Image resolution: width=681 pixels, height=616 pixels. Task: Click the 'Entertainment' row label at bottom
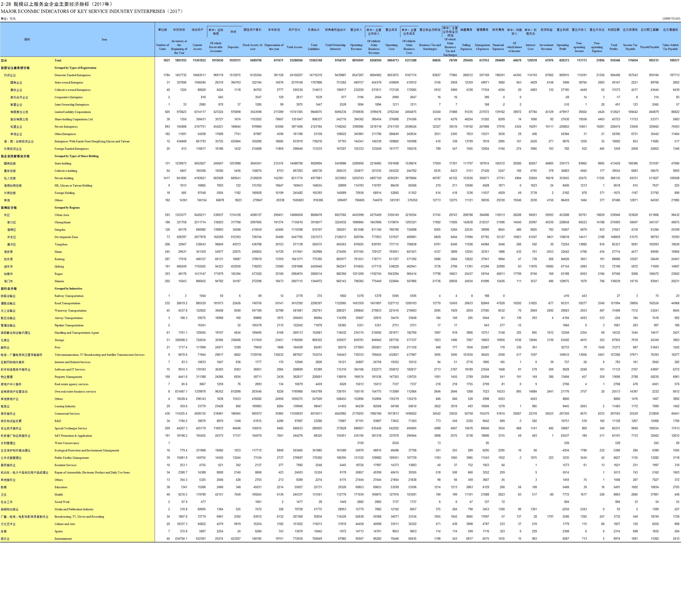pos(63,539)
